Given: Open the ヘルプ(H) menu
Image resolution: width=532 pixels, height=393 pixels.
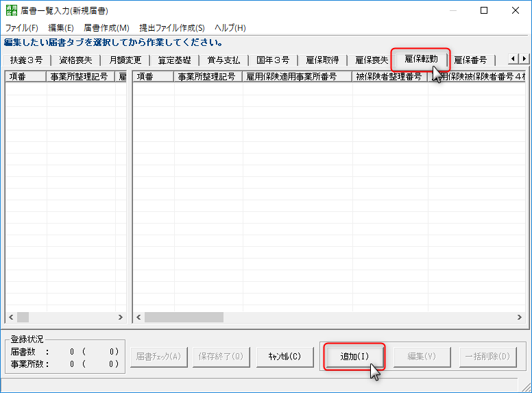Looking at the screenshot, I should coord(230,28).
